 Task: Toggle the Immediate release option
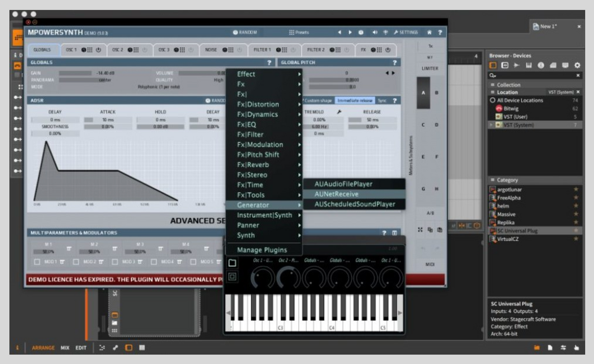(355, 100)
